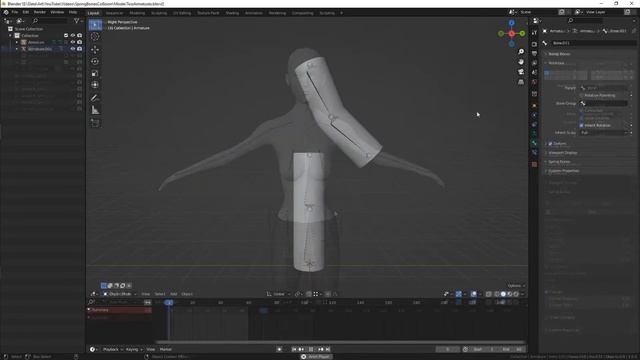Click the red X axis on navigation gizmo
Image resolution: width=640 pixels, height=360 pixels.
[x=512, y=33]
